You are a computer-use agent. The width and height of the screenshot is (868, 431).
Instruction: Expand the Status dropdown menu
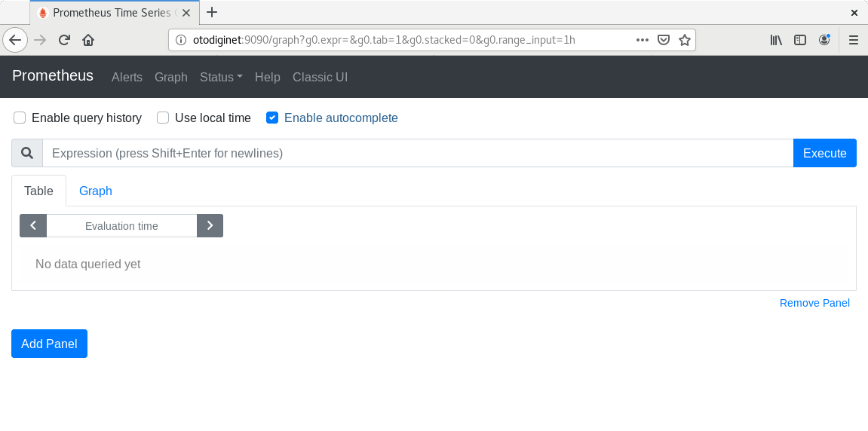221,77
